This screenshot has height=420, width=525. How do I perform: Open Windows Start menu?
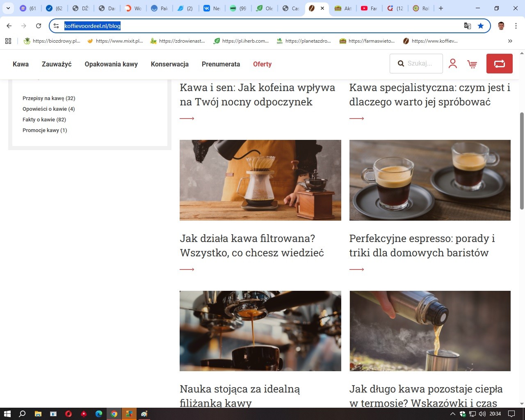tap(7, 414)
